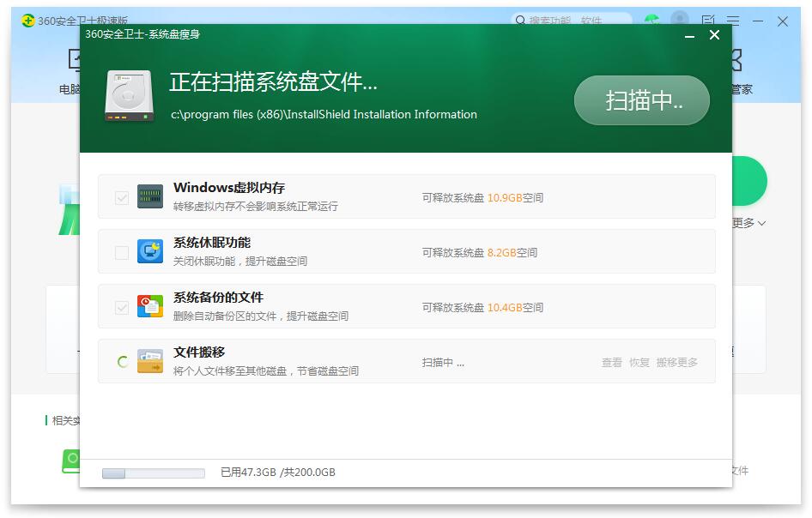Click the 搬移更多 link
Image resolution: width=812 pixels, height=518 pixels.
pos(677,362)
